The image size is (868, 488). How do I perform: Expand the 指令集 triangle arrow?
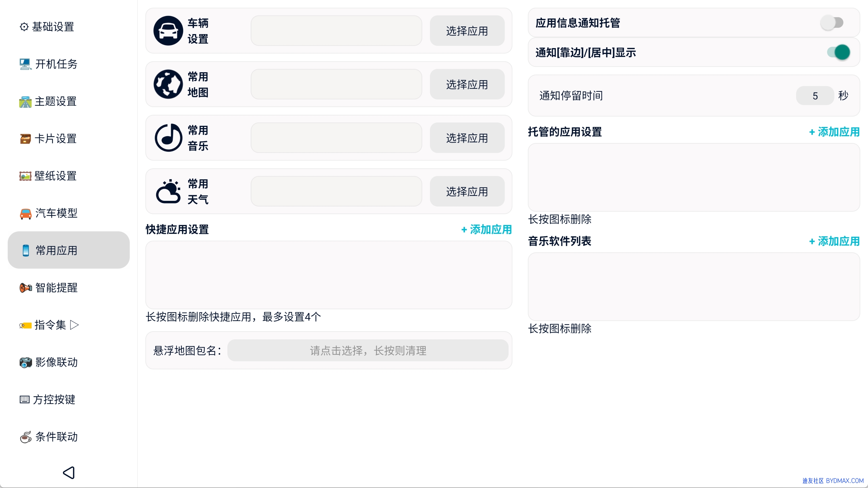pos(74,325)
